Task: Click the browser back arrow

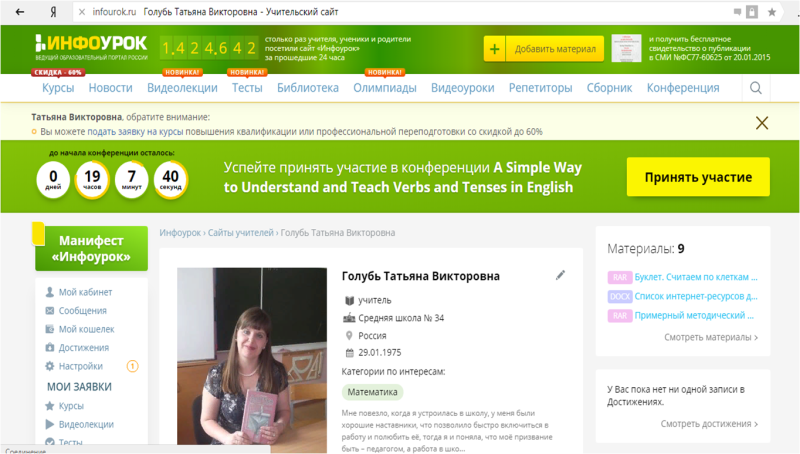Action: (17, 11)
